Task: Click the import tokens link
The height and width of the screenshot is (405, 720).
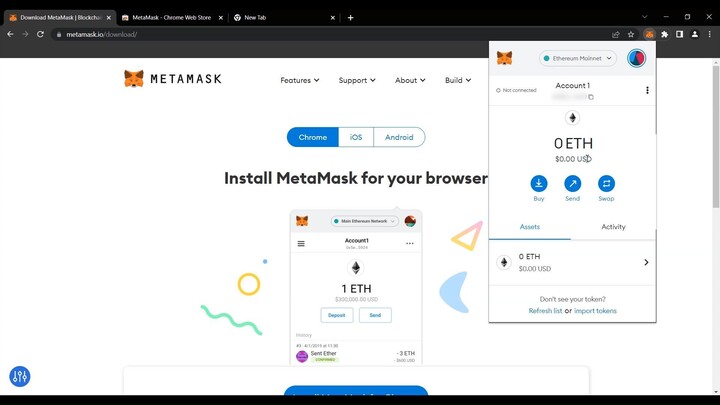Action: pos(595,311)
